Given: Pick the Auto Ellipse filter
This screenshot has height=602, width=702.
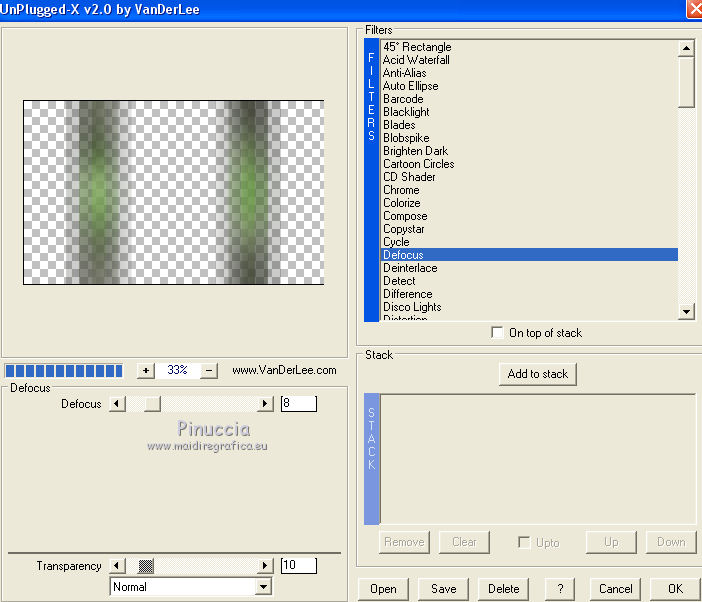Looking at the screenshot, I should click(529, 85).
